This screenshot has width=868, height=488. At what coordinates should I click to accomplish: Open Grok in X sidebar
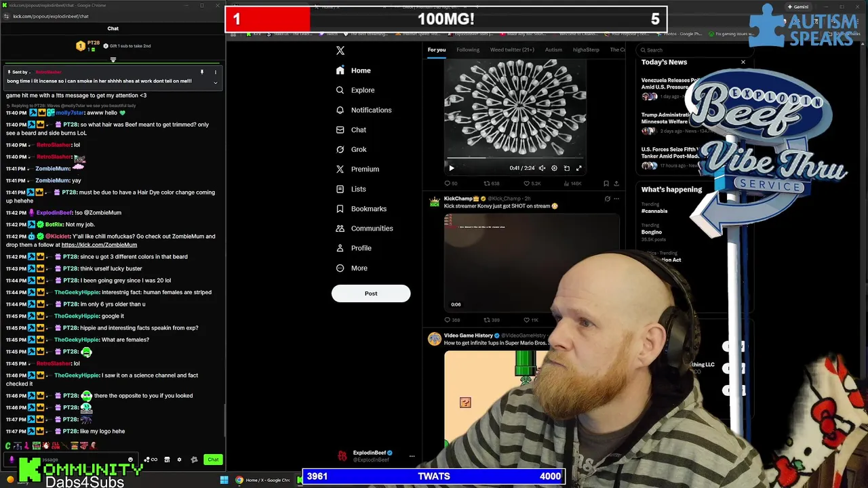pyautogui.click(x=351, y=149)
